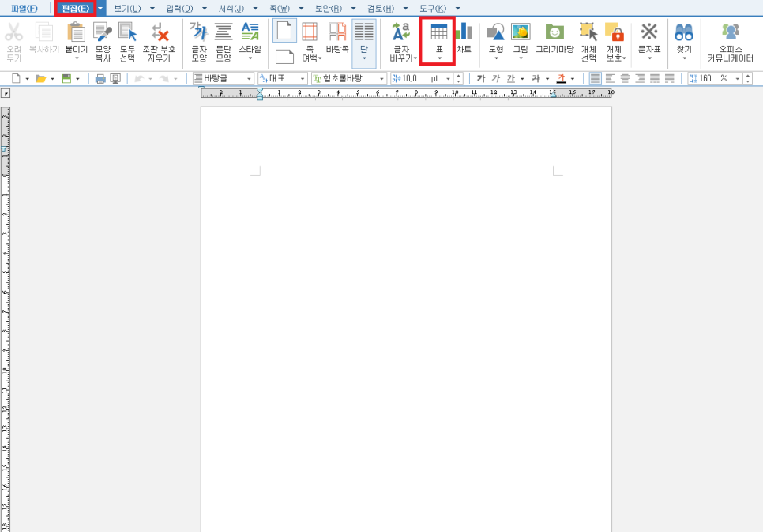The height and width of the screenshot is (532, 763).
Task: Expand the underline style dropdown arrow
Action: coord(522,78)
